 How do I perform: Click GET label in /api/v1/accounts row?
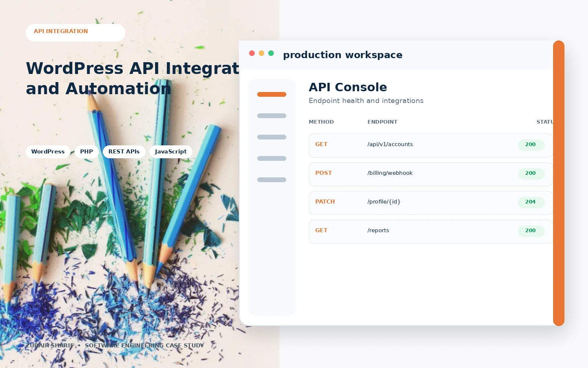[x=321, y=144]
